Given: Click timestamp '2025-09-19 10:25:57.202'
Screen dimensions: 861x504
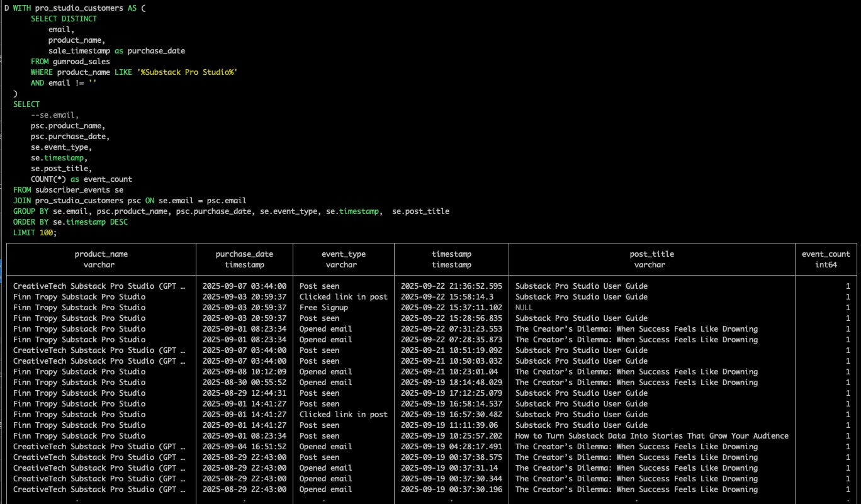Looking at the screenshot, I should point(451,436).
